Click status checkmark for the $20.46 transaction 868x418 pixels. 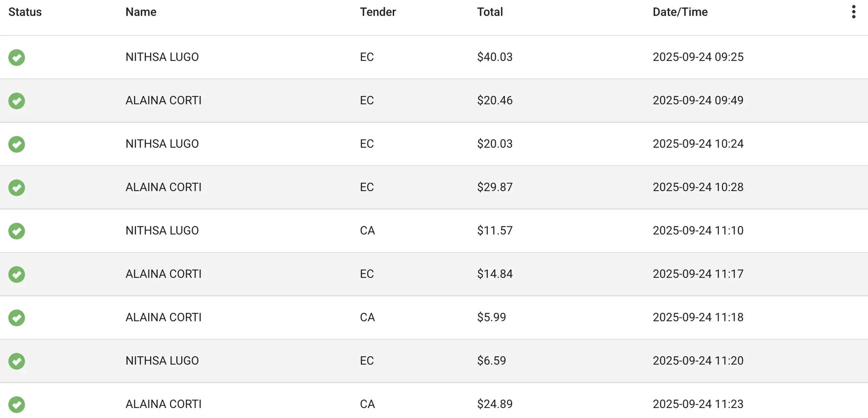(17, 101)
